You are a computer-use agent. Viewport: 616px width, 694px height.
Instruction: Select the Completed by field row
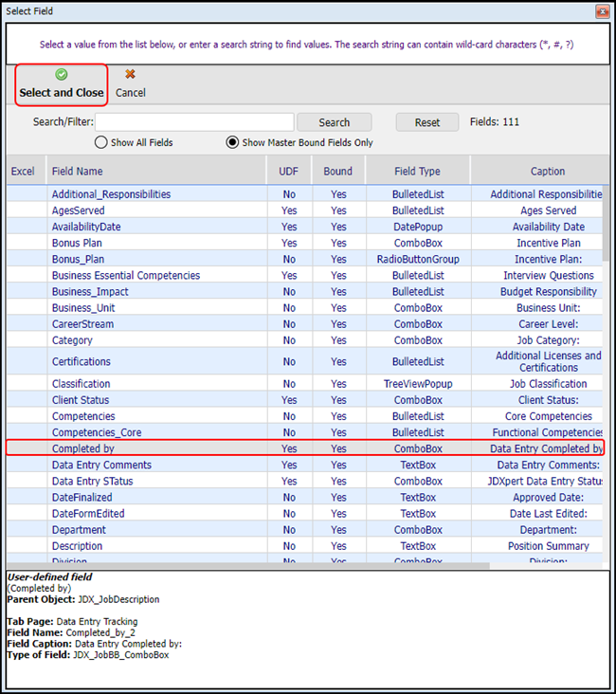click(x=304, y=448)
